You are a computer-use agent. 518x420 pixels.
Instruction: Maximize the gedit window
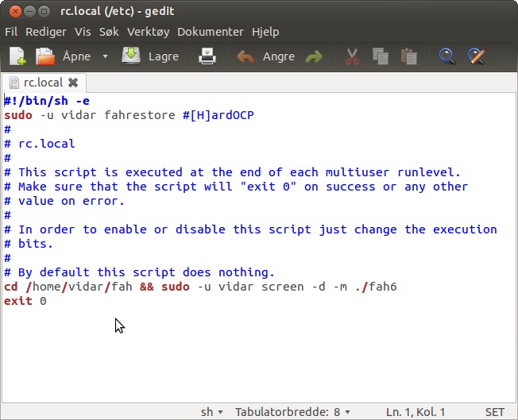[44, 12]
